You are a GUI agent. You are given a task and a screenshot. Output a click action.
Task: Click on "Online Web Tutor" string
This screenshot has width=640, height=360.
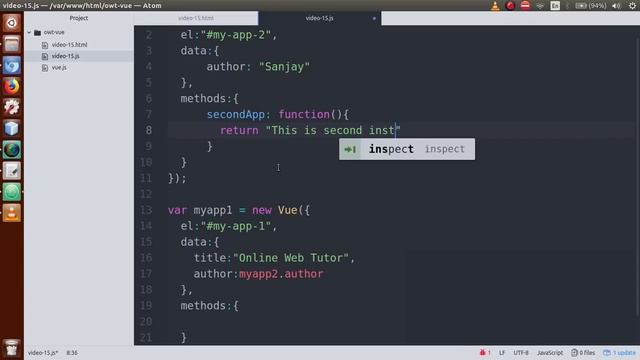tap(291, 258)
